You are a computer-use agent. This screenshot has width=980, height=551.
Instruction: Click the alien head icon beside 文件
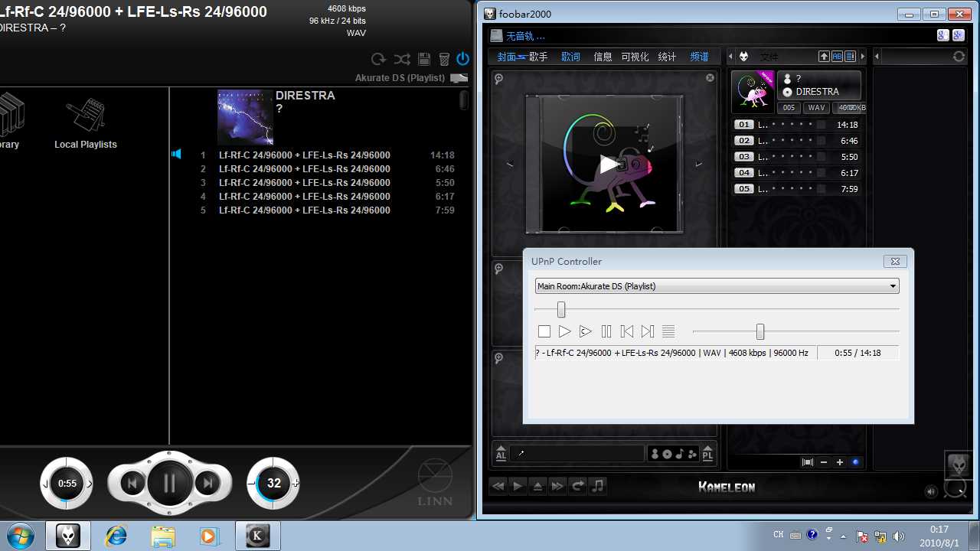(743, 57)
